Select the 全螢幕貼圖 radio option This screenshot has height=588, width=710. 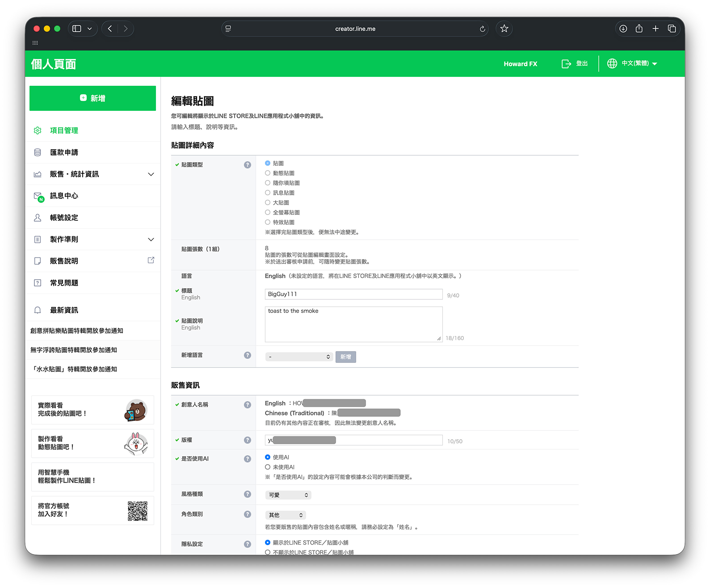coord(268,212)
